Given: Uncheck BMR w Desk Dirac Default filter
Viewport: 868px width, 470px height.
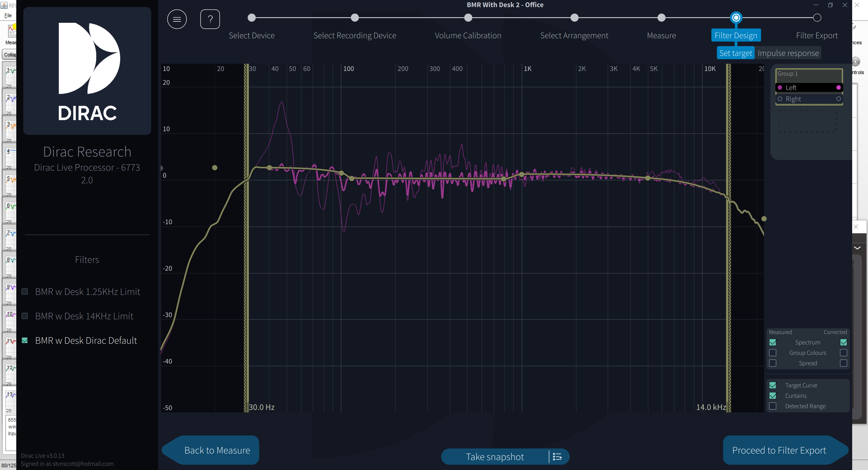Looking at the screenshot, I should (25, 340).
